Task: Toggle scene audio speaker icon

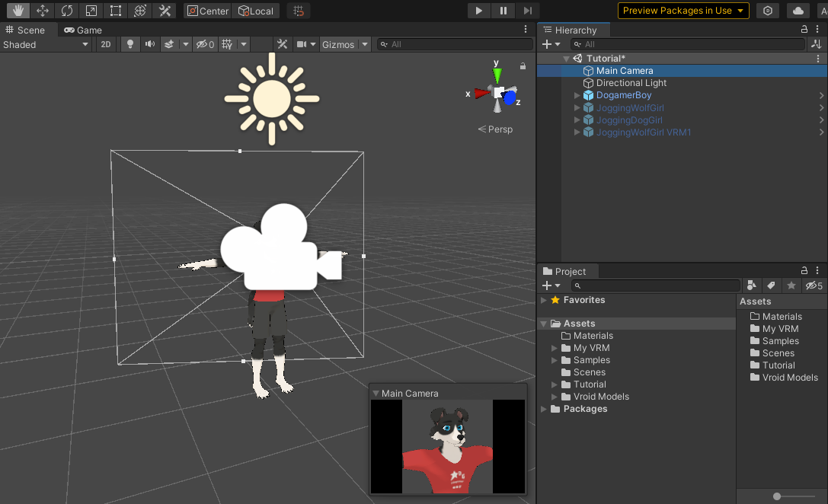Action: point(150,44)
